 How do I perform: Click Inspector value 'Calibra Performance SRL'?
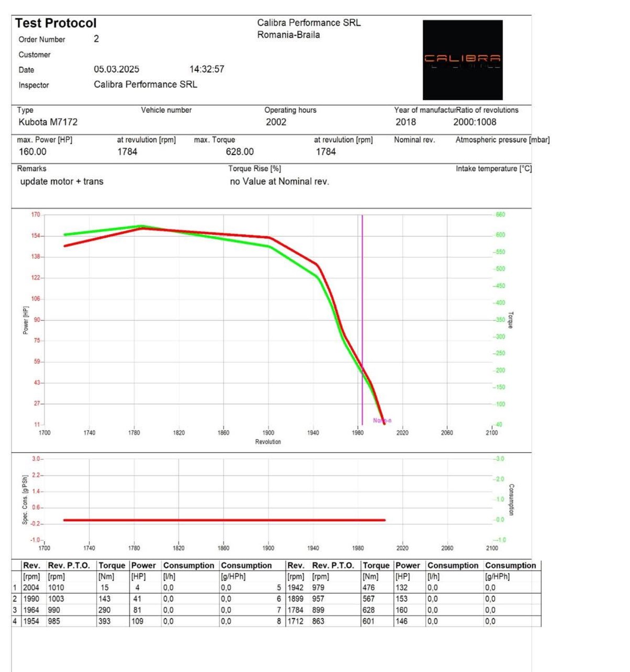click(145, 85)
